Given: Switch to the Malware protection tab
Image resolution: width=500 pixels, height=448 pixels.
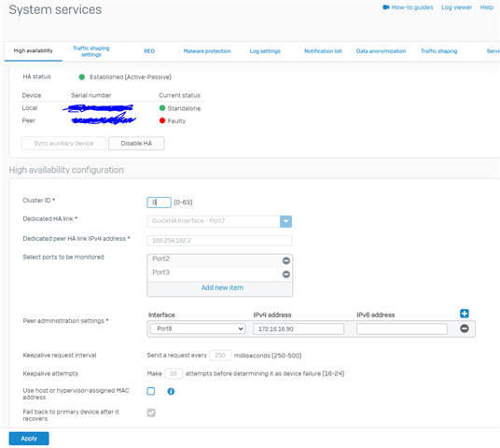Looking at the screenshot, I should (207, 51).
